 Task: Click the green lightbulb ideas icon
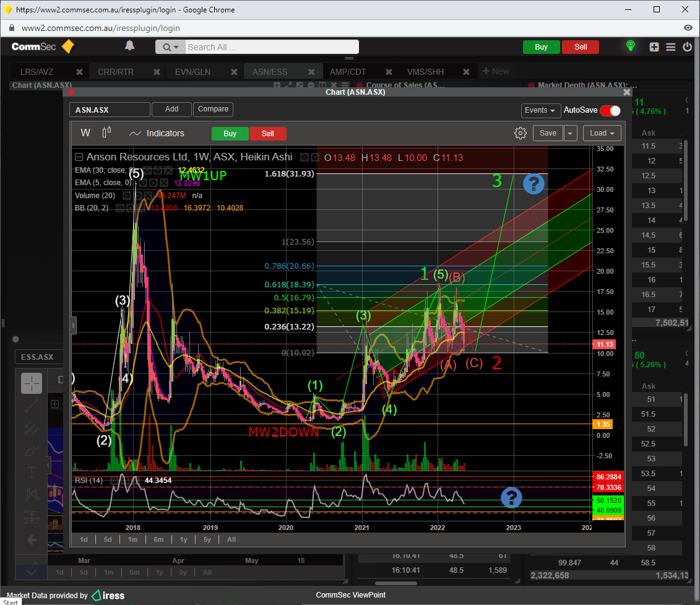[x=630, y=46]
